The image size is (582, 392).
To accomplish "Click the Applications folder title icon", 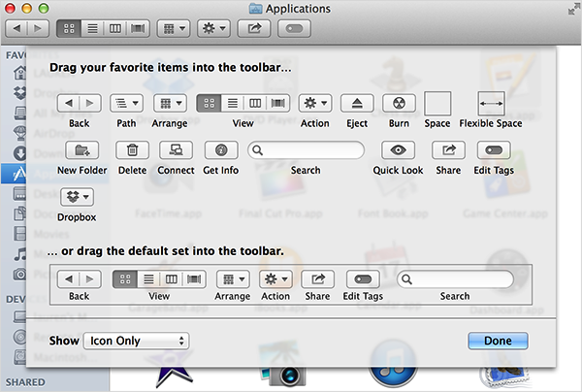I will 255,9.
